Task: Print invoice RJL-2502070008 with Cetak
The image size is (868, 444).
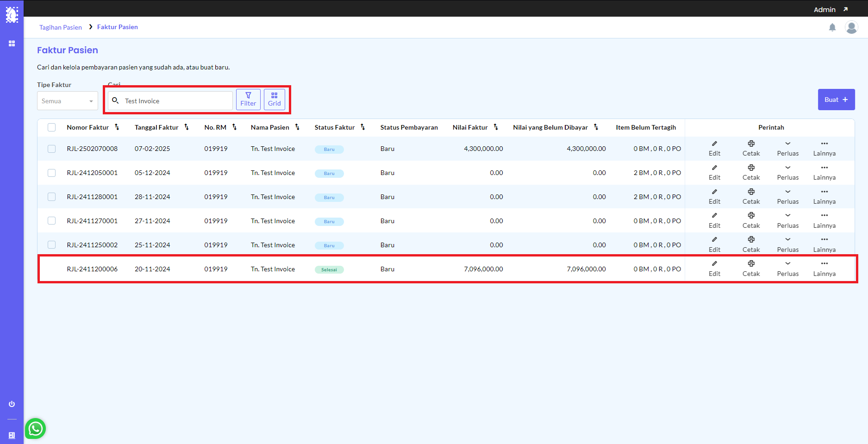Action: pos(751,149)
